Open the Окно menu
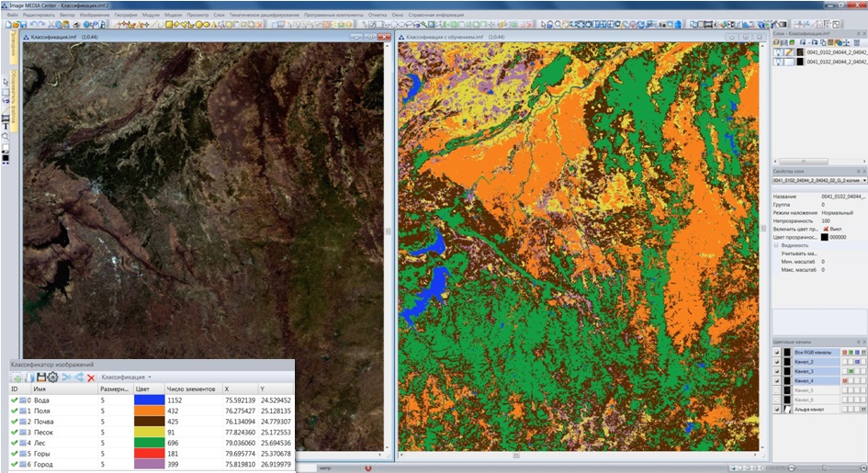868x473 pixels. [398, 15]
